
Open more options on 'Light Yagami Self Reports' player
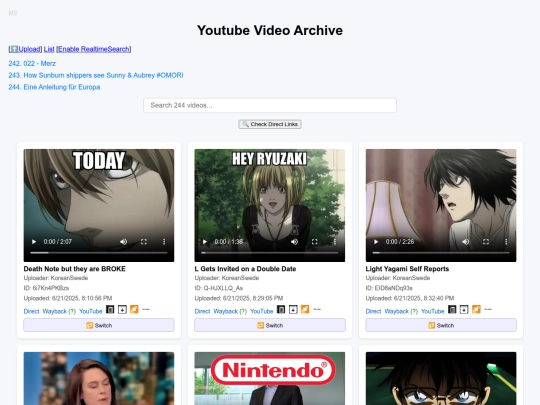coord(506,242)
